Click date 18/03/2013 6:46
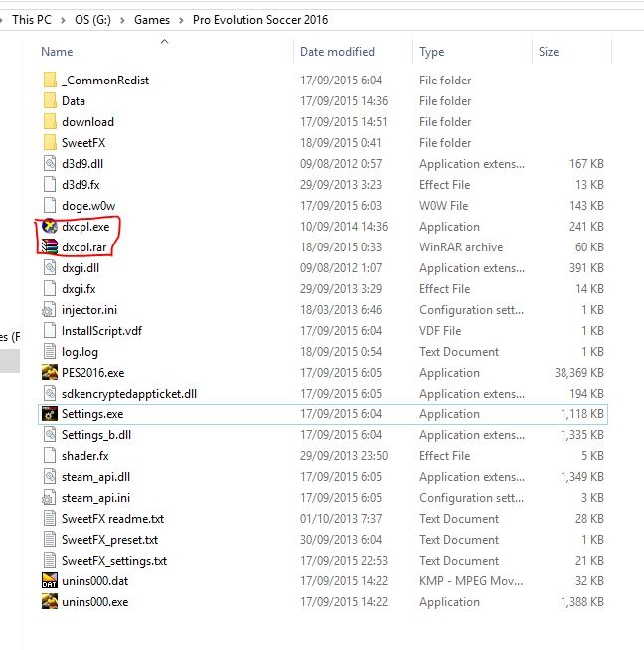644x650 pixels. point(341,310)
